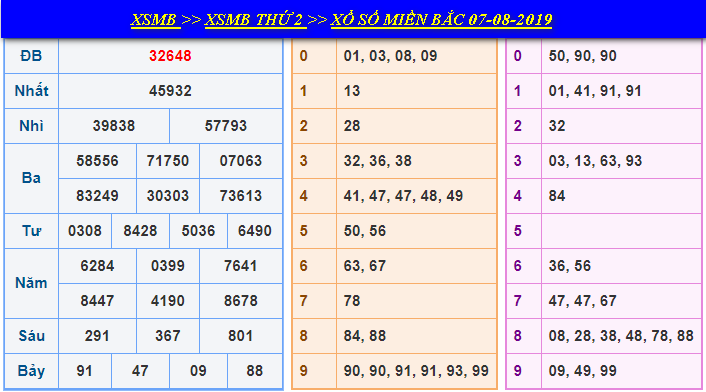
Task: Select fourth prize number 8428
Action: (140, 231)
